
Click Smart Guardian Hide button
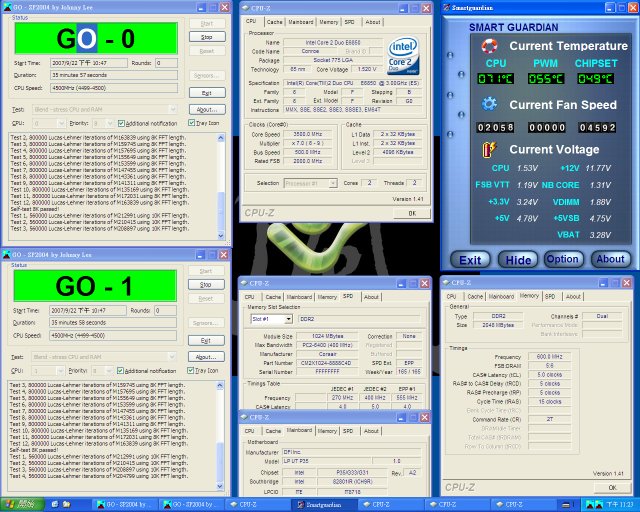(518, 260)
